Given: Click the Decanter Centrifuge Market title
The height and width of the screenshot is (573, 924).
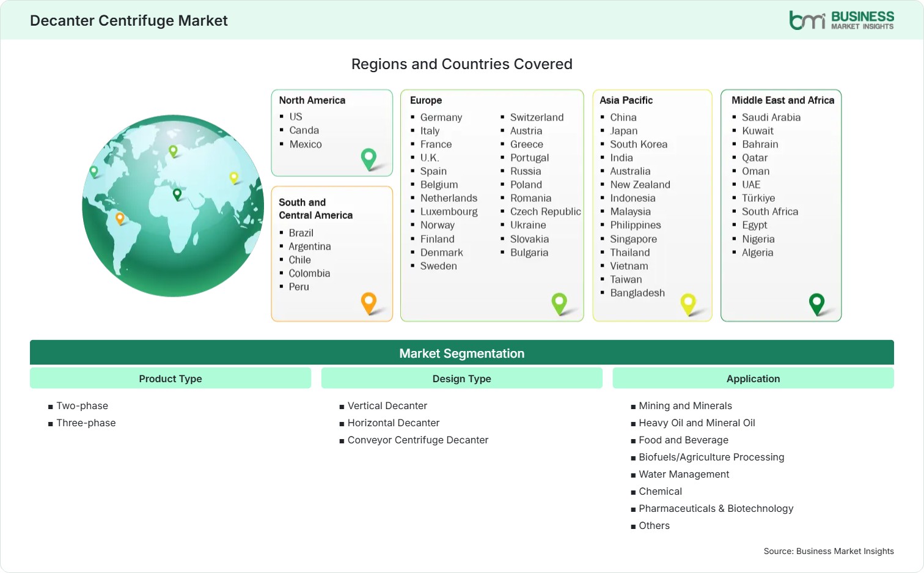Looking at the screenshot, I should point(129,21).
